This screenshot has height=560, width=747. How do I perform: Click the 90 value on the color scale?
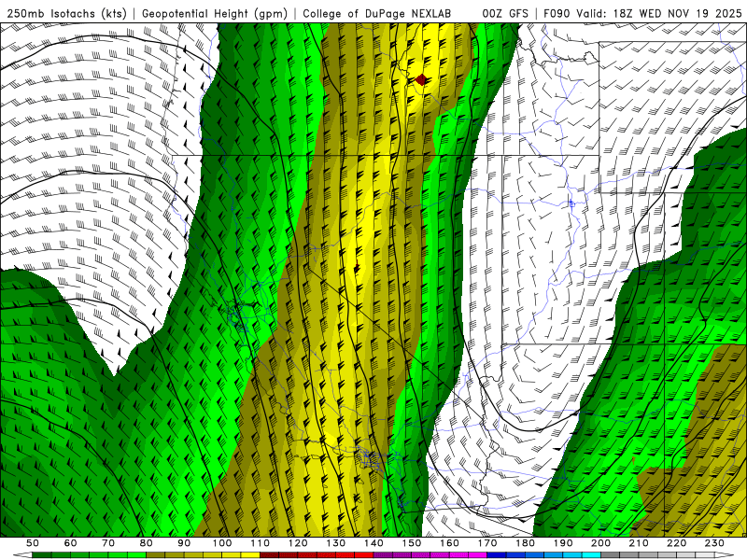(x=184, y=543)
